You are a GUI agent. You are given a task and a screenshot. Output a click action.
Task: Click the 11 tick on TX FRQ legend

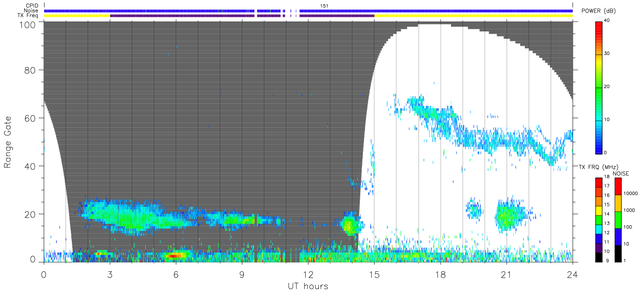point(607,241)
